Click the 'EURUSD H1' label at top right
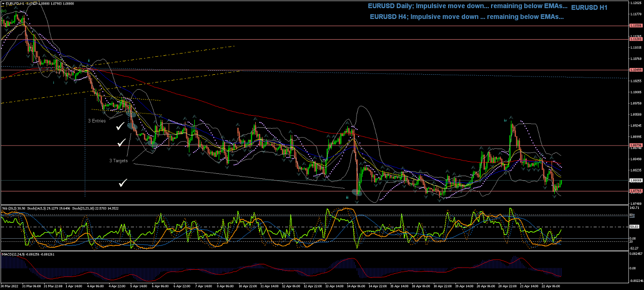Image resolution: width=644 pixels, height=290 pixels. coord(589,8)
